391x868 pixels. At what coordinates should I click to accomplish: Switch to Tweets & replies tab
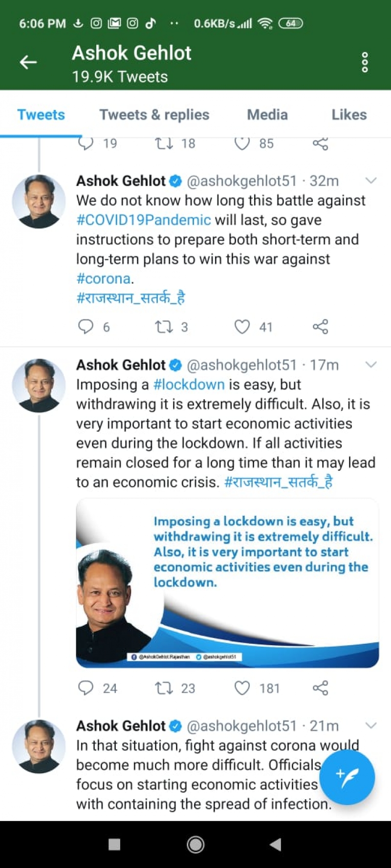(154, 115)
